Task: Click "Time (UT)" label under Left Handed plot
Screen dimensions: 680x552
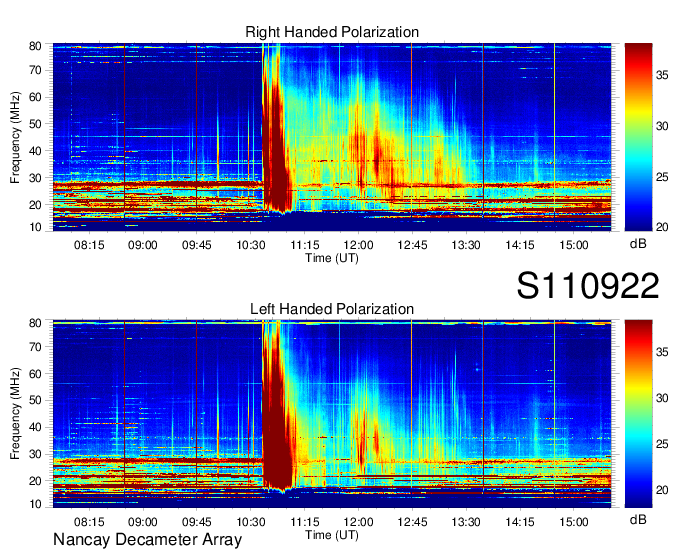Action: click(332, 535)
